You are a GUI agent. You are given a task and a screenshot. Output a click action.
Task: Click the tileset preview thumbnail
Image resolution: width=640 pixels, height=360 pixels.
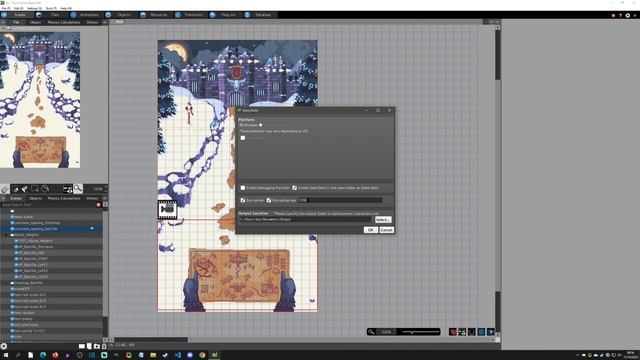pyautogui.click(x=40, y=100)
